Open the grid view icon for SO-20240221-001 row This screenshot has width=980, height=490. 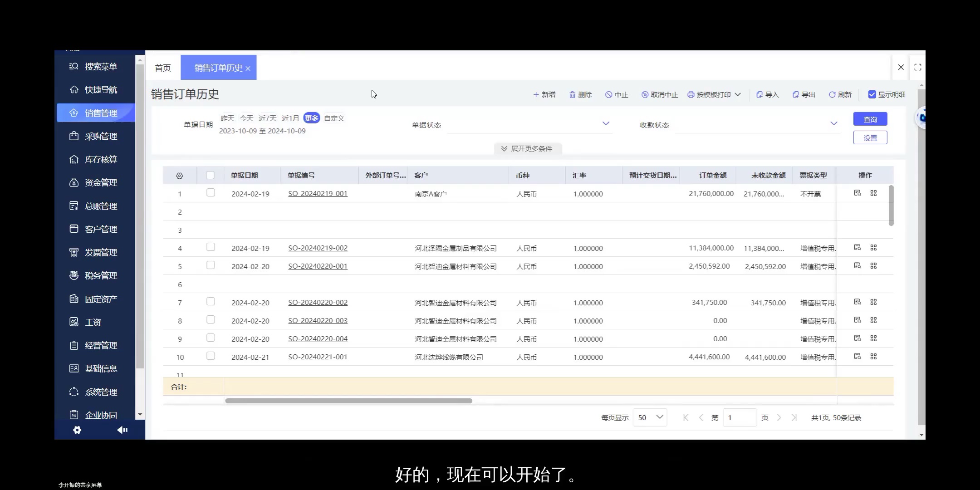[x=875, y=356]
